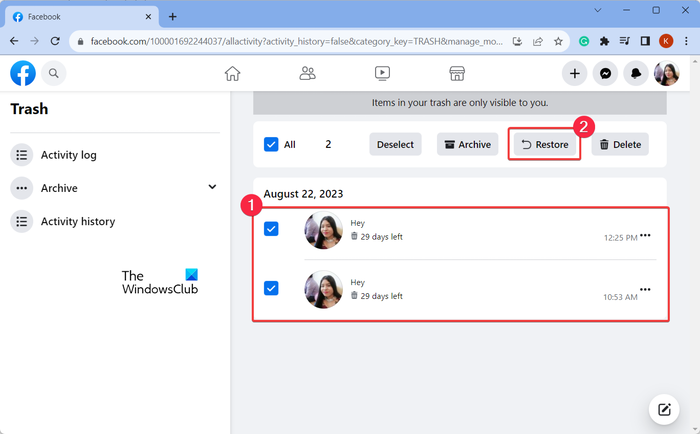Open the Watch video icon
This screenshot has height=434, width=700.
click(x=382, y=73)
